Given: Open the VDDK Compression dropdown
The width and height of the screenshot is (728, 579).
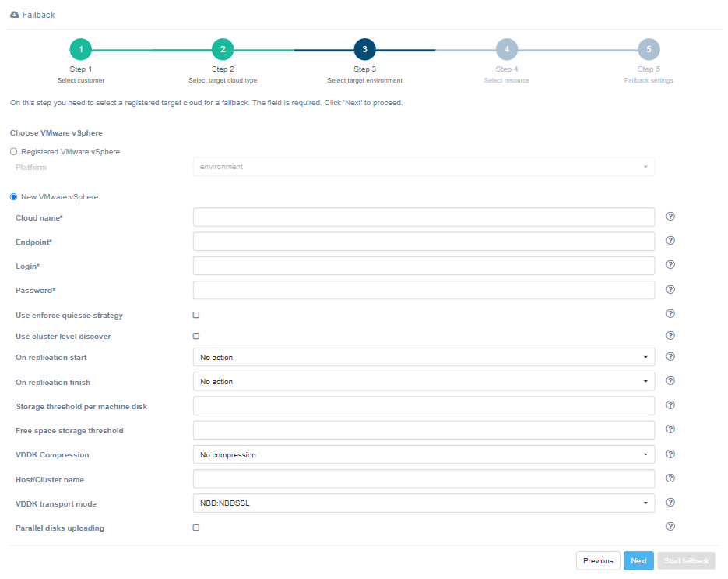Looking at the screenshot, I should coord(424,454).
